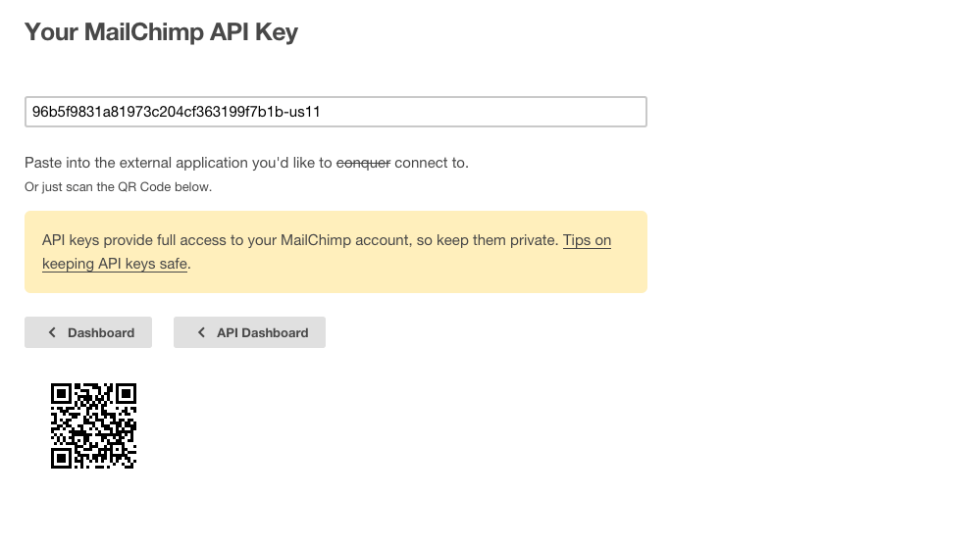Return to the API Dashboard button
The height and width of the screenshot is (546, 980).
[249, 332]
